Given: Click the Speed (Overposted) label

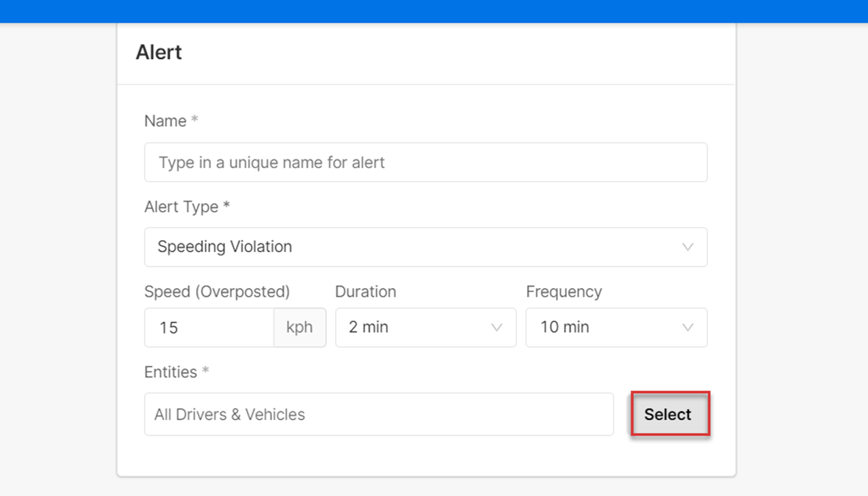Looking at the screenshot, I should coord(217,292).
